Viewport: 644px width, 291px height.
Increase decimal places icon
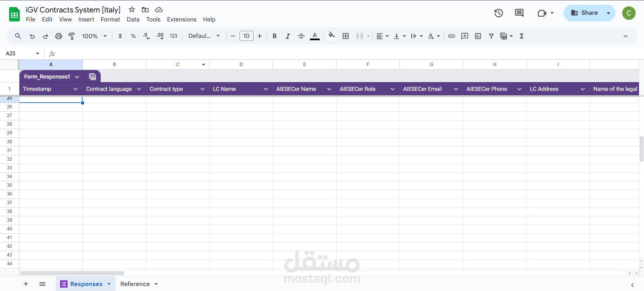(x=160, y=36)
